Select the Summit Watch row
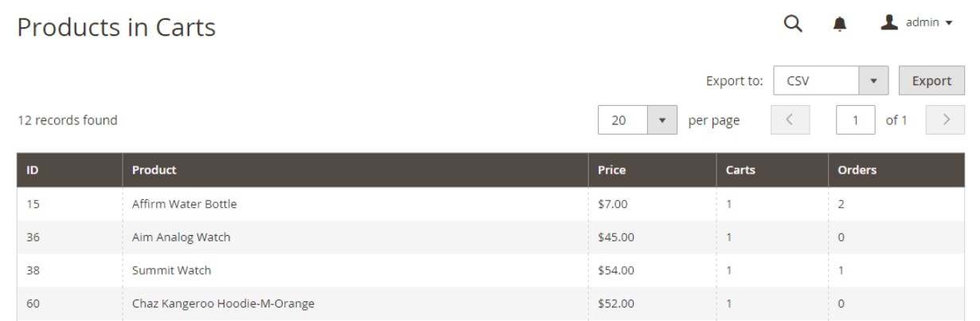Viewport: 980px width, 321px height. pyautogui.click(x=172, y=270)
